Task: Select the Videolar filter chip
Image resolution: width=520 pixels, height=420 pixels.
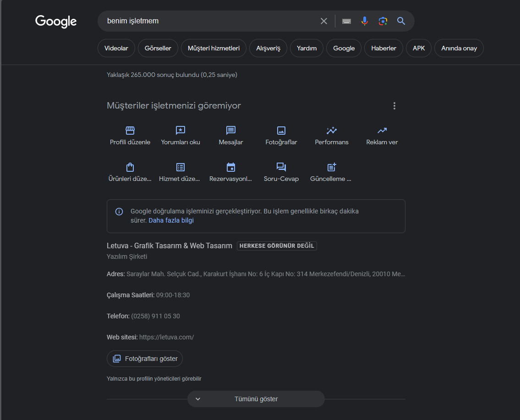Action: click(116, 49)
